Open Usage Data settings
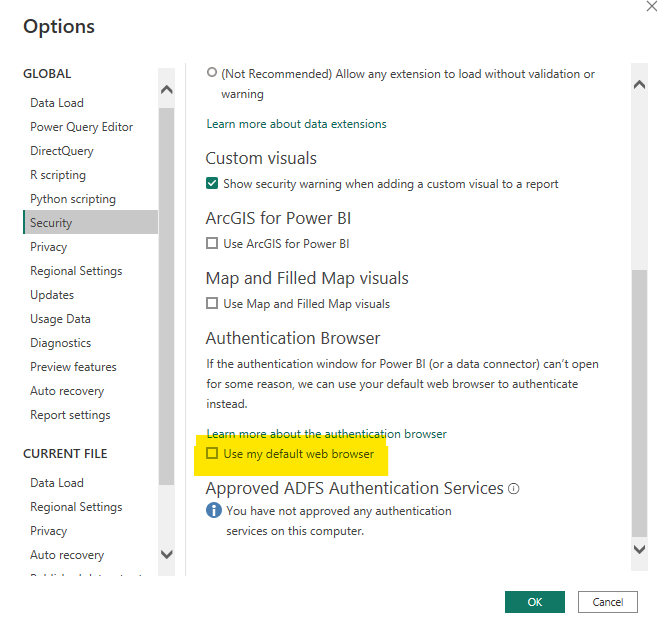Image resolution: width=657 pixels, height=629 pixels. tap(60, 319)
